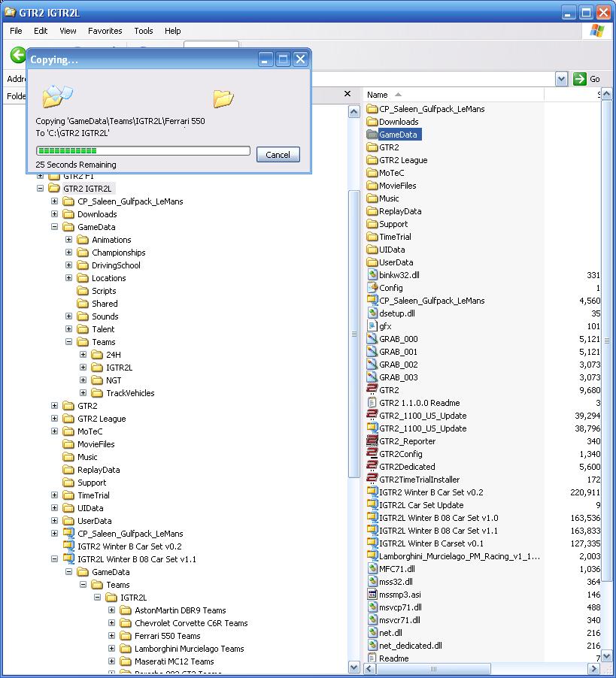
Task: Select the Config file icon
Action: [x=372, y=288]
